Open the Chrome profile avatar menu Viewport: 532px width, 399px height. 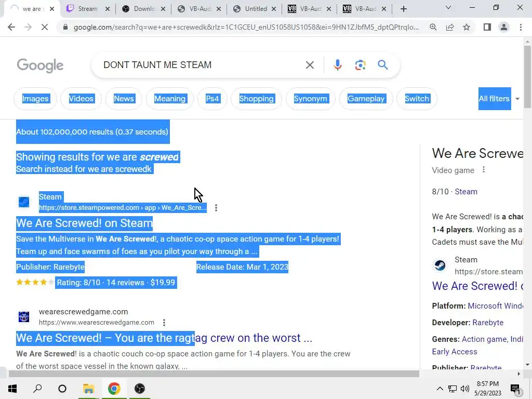pos(504,27)
